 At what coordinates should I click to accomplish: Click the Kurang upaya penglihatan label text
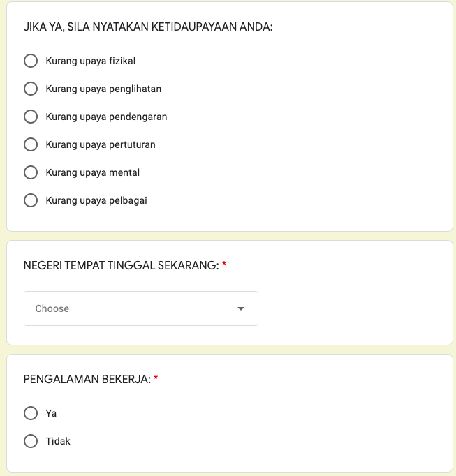click(103, 89)
